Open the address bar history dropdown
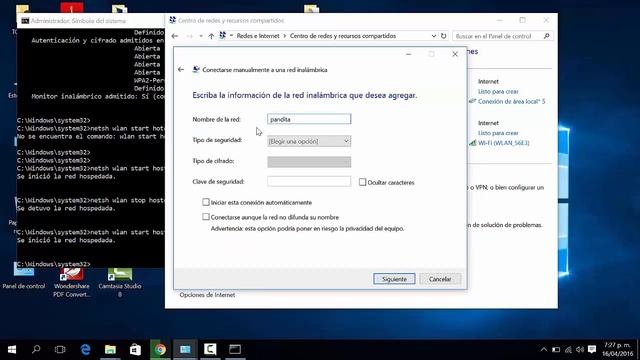Screen dimensions: 640x360 tap(433, 36)
